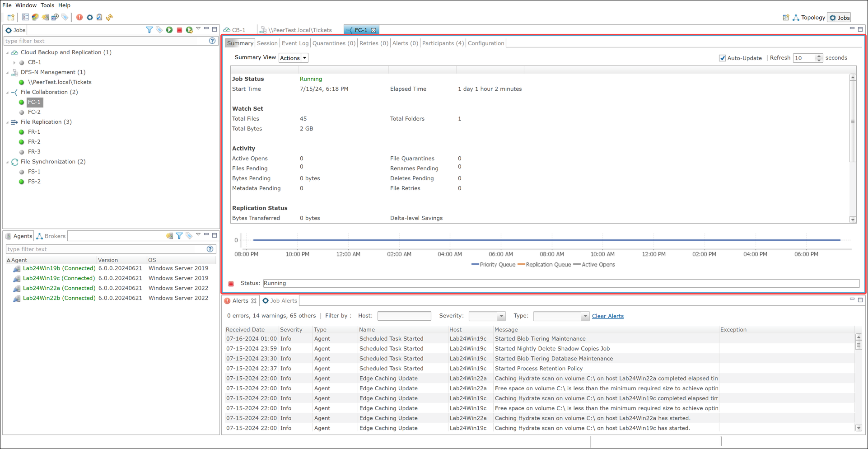Select the FR-2 job in tree
Screen dimensions: 868x449
point(34,142)
